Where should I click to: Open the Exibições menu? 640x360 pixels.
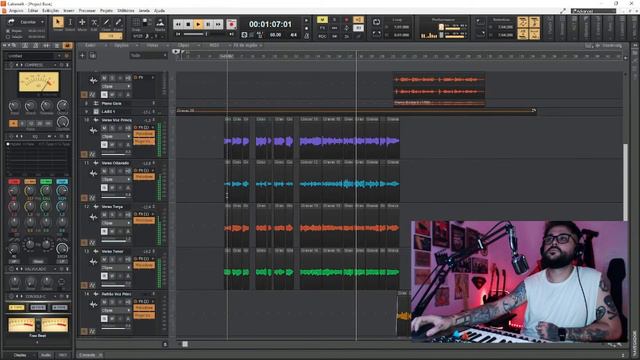pos(51,11)
